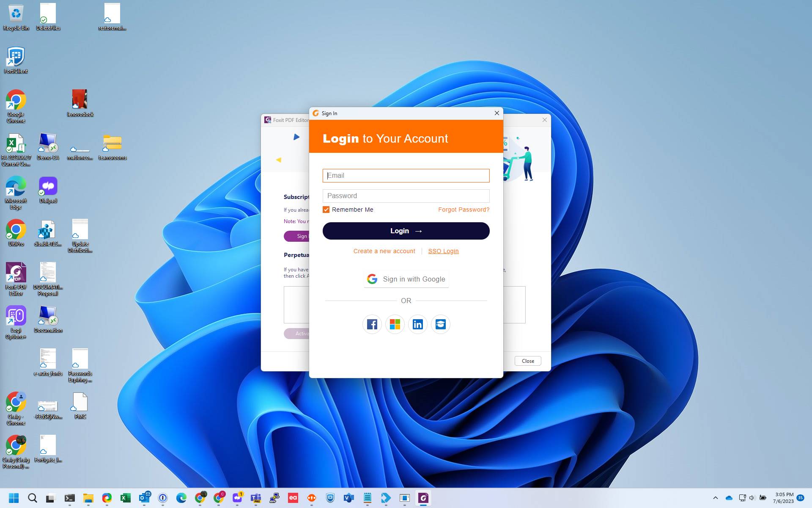
Task: Click the Email input field
Action: coord(406,176)
